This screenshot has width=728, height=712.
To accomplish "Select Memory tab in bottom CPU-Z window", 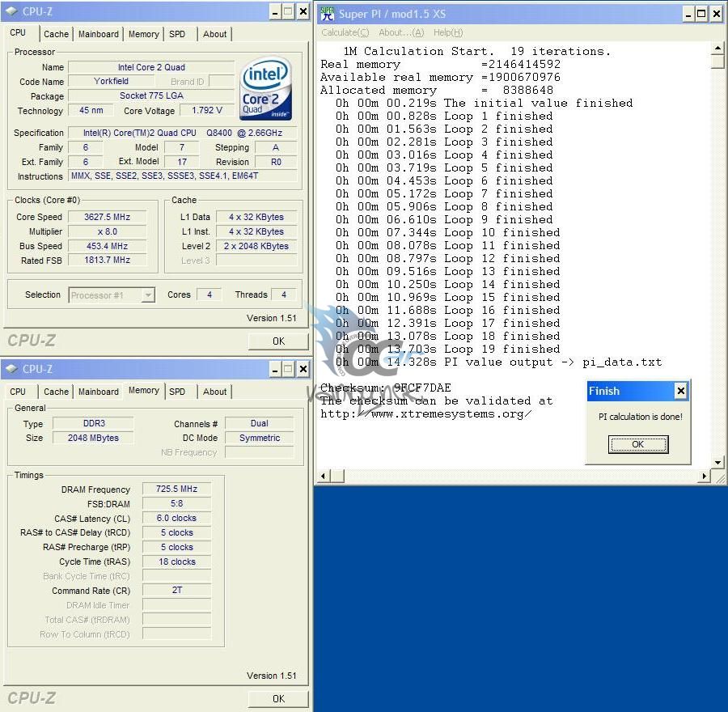I will tap(143, 390).
